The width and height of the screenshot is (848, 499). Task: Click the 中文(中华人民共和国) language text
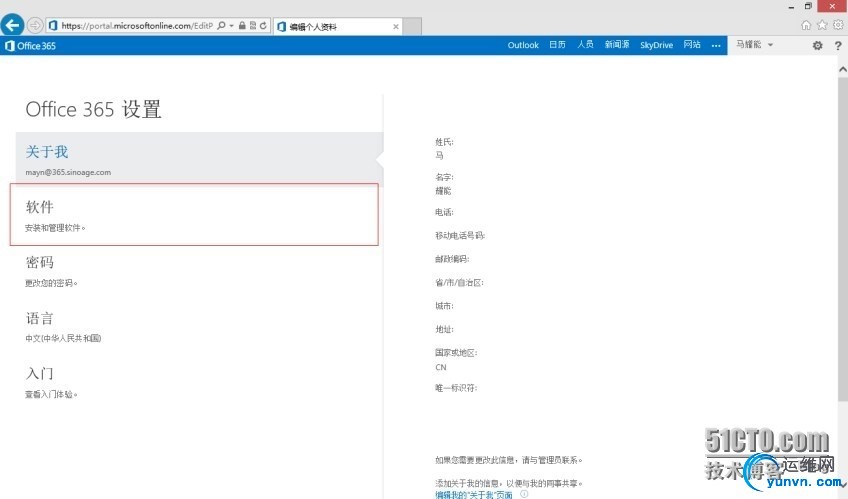point(63,338)
